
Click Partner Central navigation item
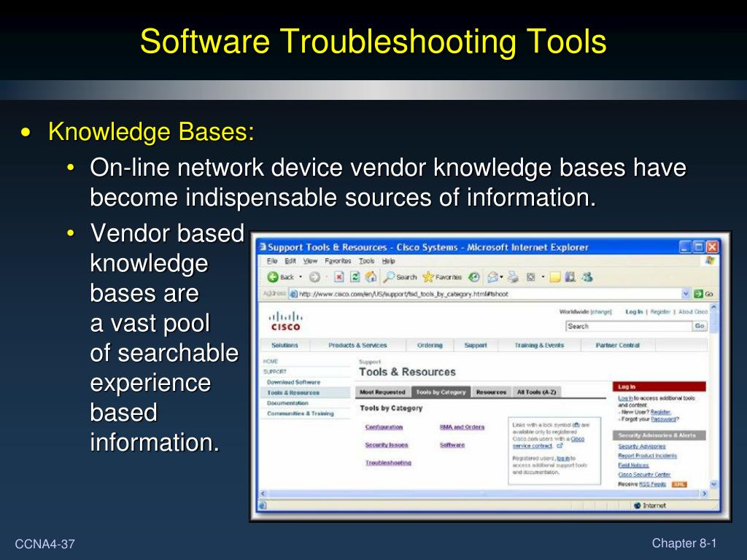[617, 345]
